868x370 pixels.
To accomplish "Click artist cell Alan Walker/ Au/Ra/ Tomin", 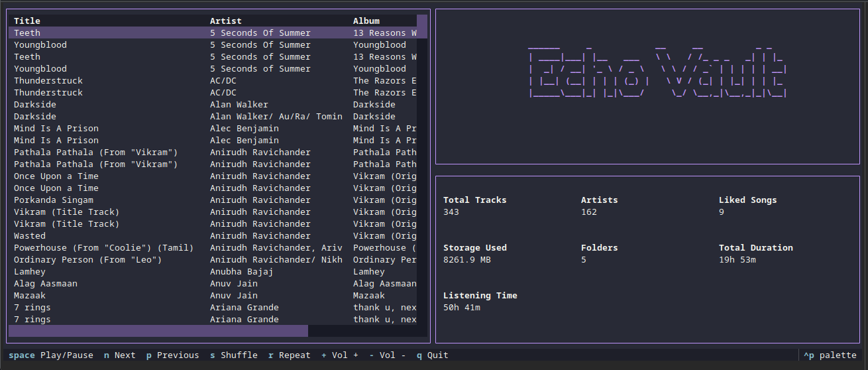I will tap(276, 116).
